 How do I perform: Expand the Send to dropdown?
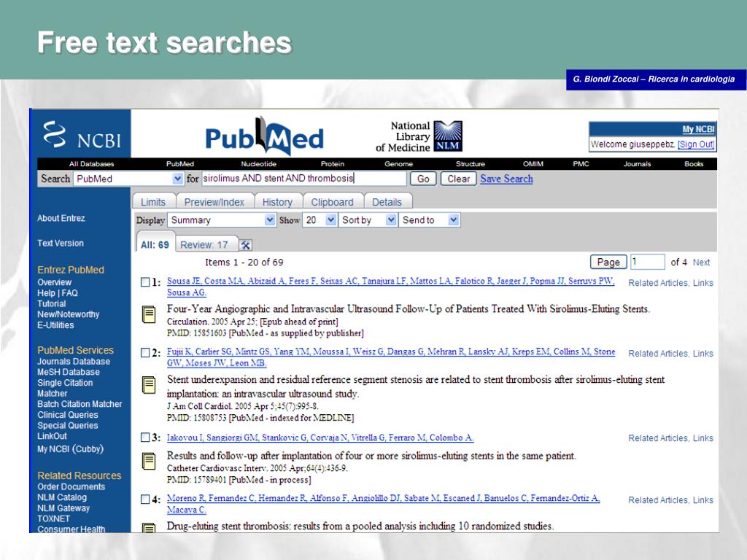click(x=430, y=220)
